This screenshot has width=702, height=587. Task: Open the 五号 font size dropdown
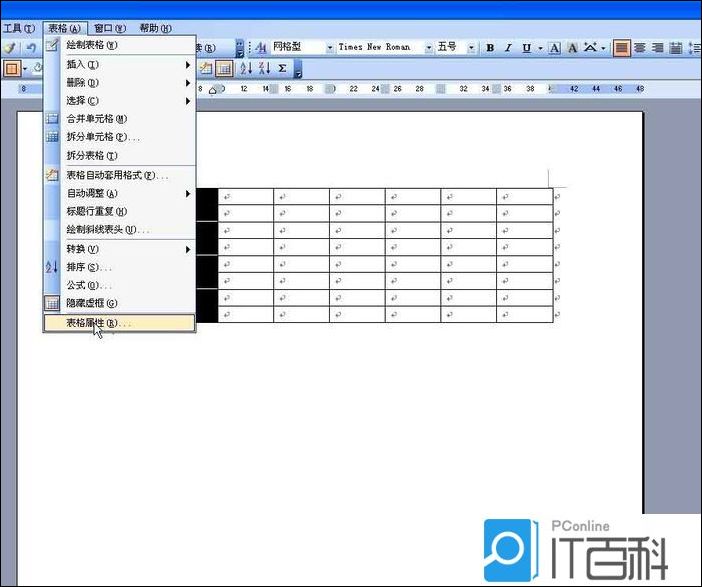pyautogui.click(x=471, y=47)
